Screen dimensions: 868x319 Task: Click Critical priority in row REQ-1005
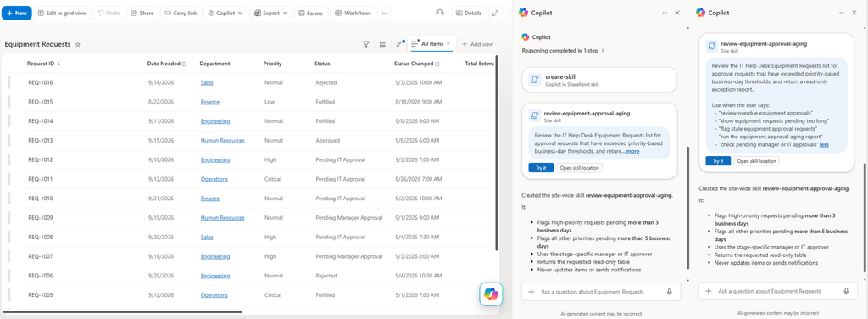tap(273, 295)
